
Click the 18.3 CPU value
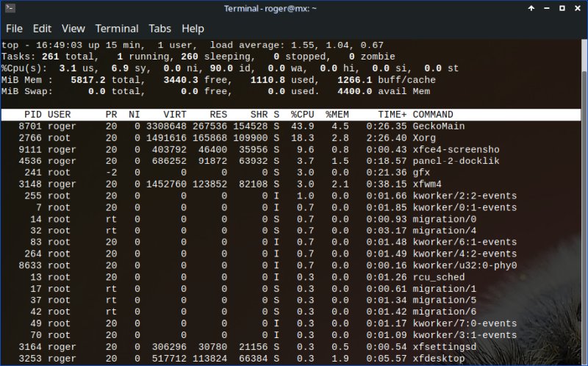coord(302,138)
